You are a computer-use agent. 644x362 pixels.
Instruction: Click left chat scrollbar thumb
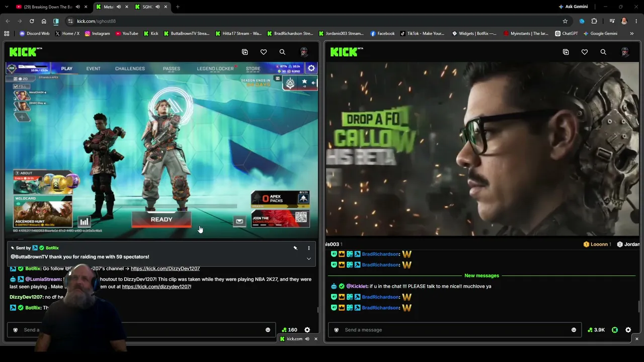click(317, 310)
